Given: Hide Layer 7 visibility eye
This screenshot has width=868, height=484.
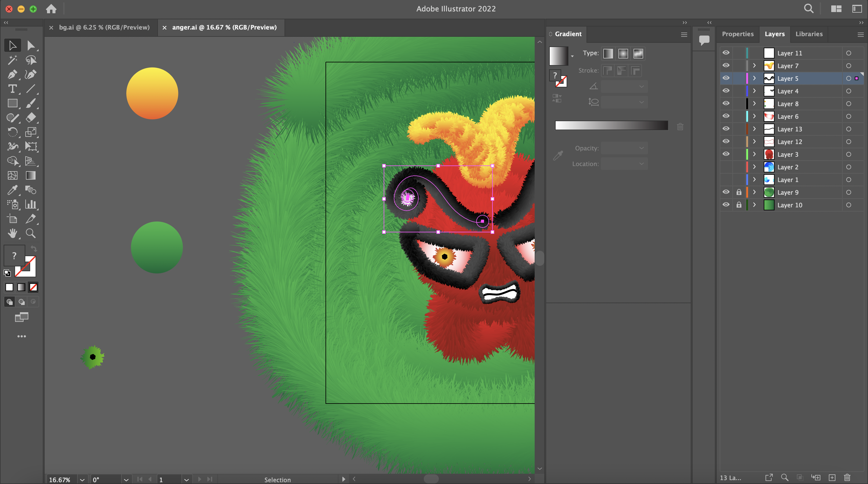Looking at the screenshot, I should pos(726,65).
